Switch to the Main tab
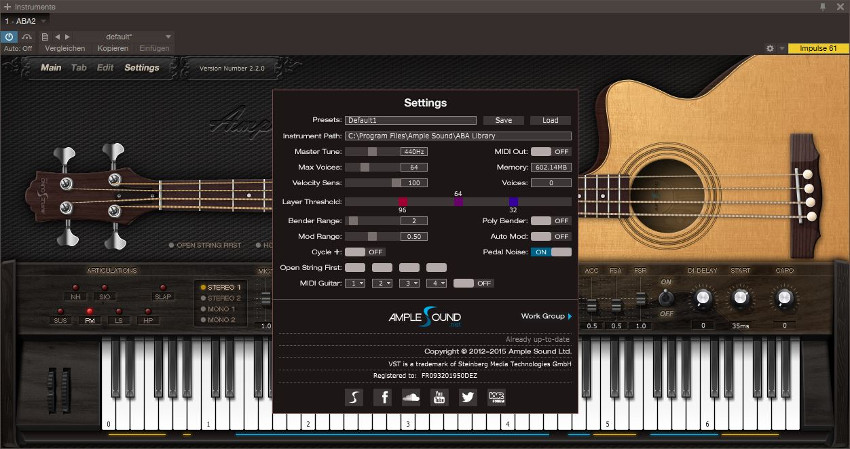The height and width of the screenshot is (449, 850). coord(51,68)
